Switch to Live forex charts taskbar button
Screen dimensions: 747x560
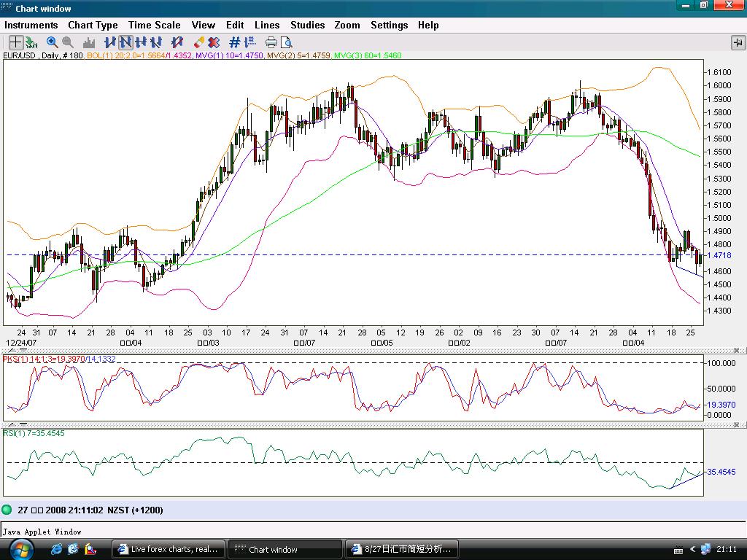click(x=167, y=549)
